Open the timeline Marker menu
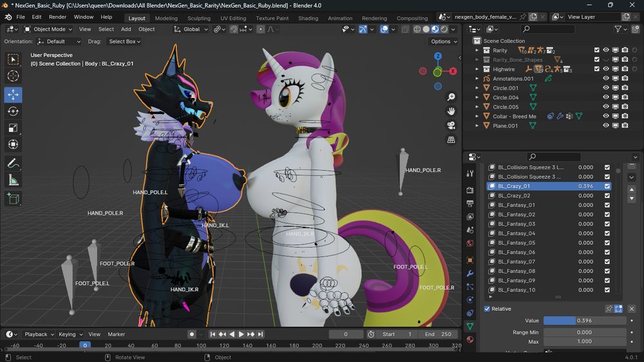This screenshot has width=644, height=362. (116, 334)
